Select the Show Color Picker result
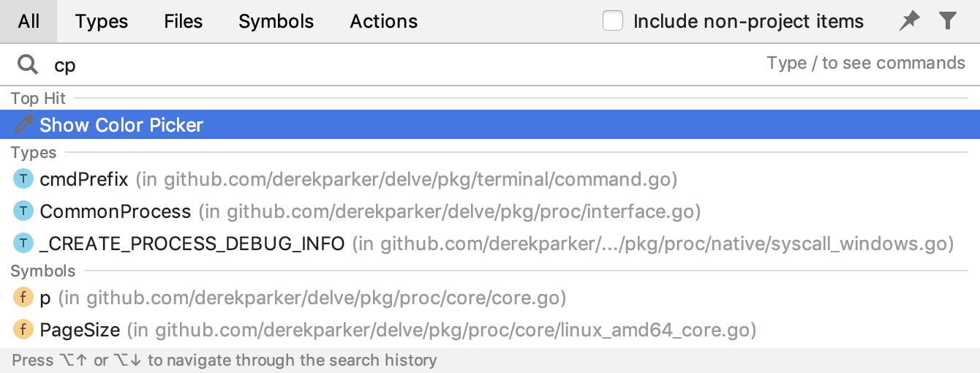The width and height of the screenshot is (980, 373). (x=121, y=125)
